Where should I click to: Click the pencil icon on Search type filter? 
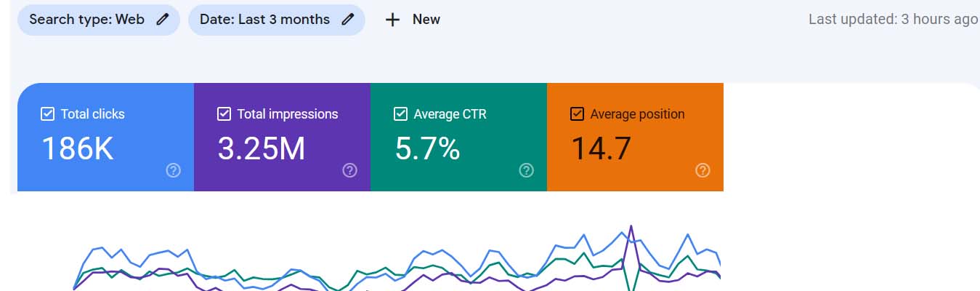point(162,20)
